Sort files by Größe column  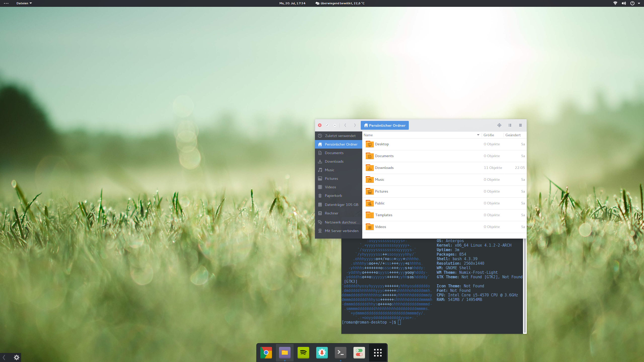point(489,135)
